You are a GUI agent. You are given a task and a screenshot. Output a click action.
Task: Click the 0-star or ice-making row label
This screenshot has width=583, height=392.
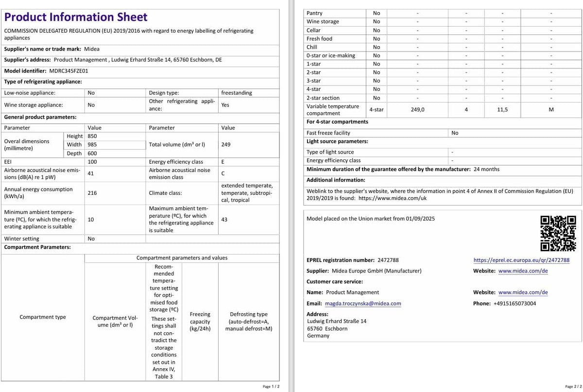tap(331, 55)
